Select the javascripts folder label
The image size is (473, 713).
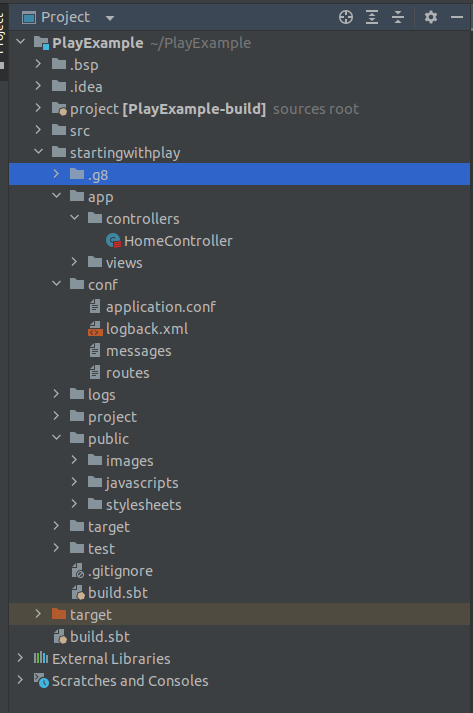(142, 483)
